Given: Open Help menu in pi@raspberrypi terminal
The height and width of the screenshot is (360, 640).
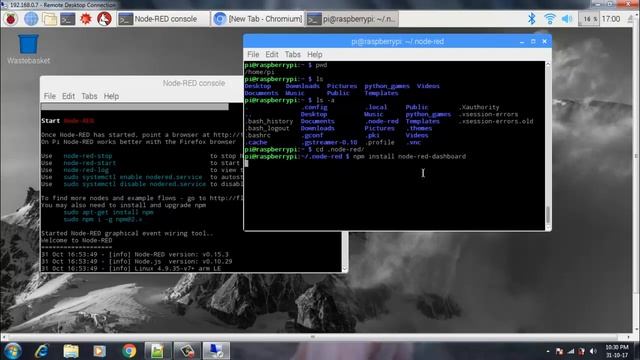Looking at the screenshot, I should pos(314,54).
